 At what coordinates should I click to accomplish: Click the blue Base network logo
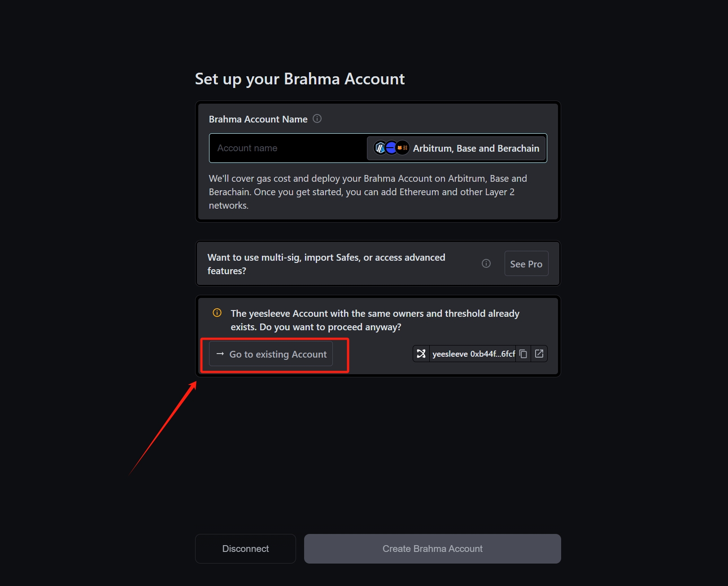coord(391,148)
